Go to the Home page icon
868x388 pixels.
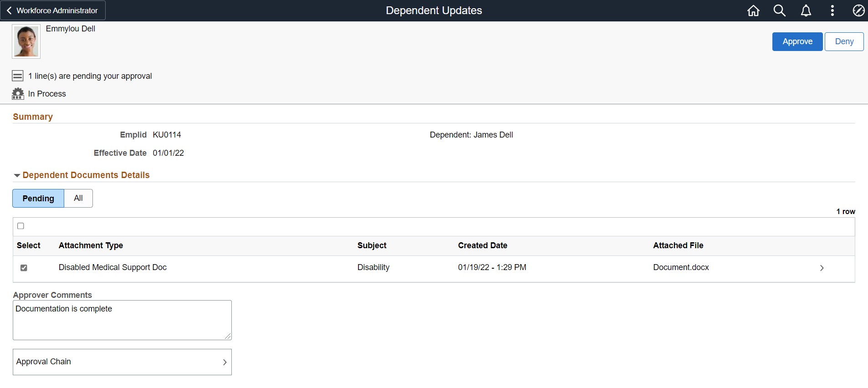(753, 10)
